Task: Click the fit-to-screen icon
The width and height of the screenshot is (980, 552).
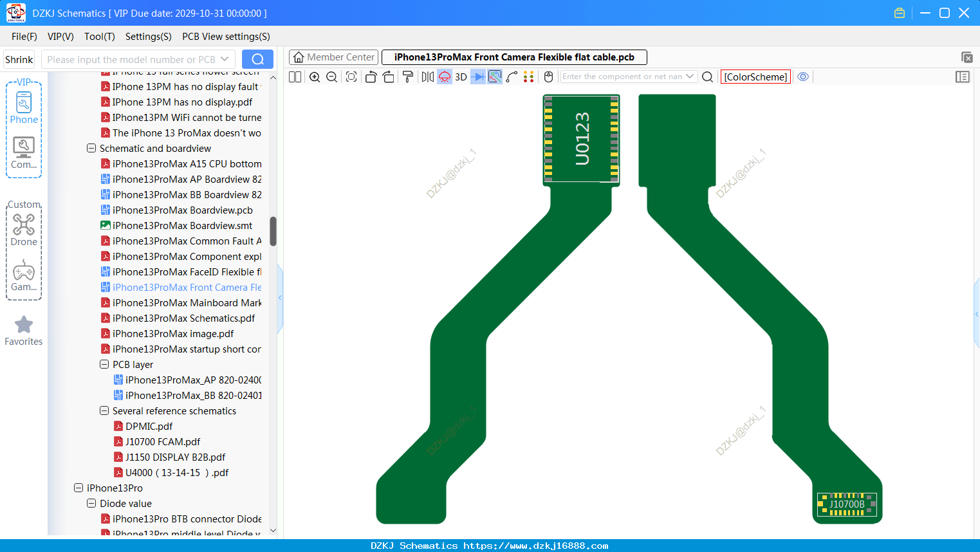Action: pos(351,77)
